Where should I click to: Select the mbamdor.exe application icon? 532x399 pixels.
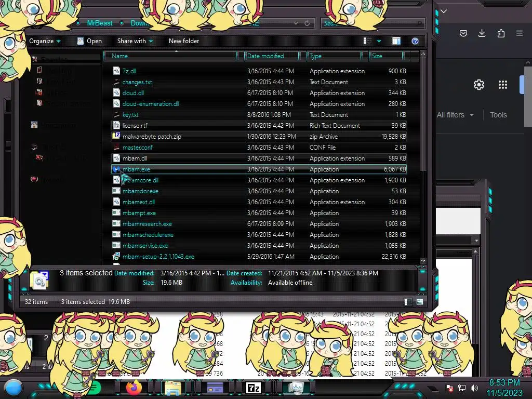pos(116,191)
